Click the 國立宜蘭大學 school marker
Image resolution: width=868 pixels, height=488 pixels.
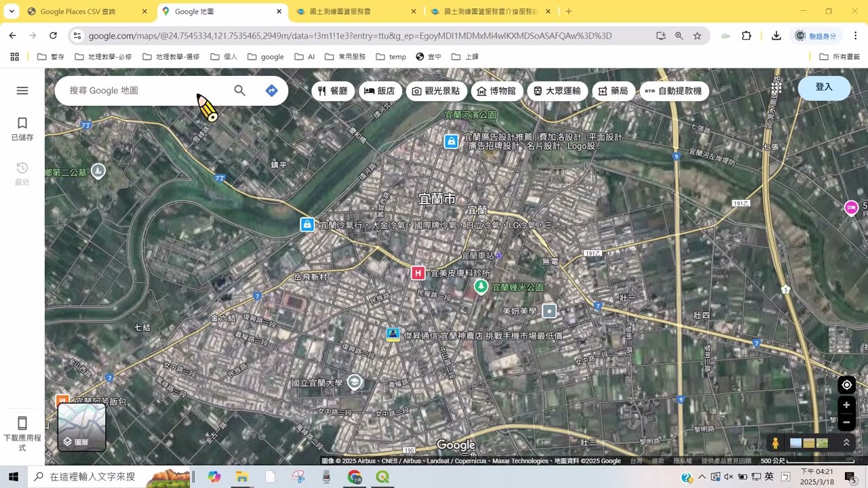354,382
